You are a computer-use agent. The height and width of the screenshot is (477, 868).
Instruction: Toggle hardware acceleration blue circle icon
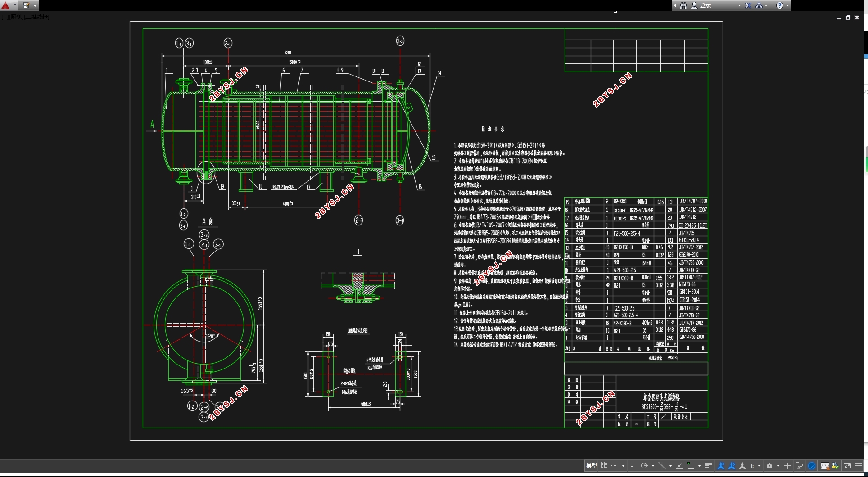point(812,466)
